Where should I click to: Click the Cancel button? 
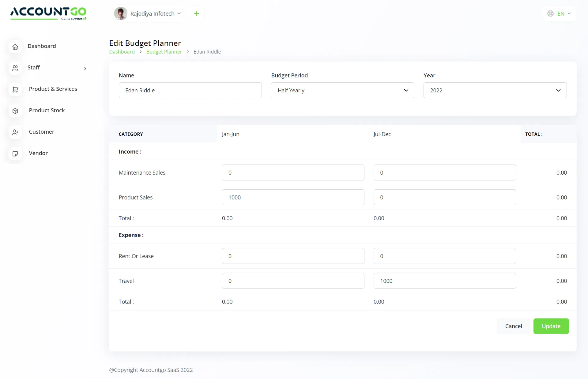pos(513,326)
